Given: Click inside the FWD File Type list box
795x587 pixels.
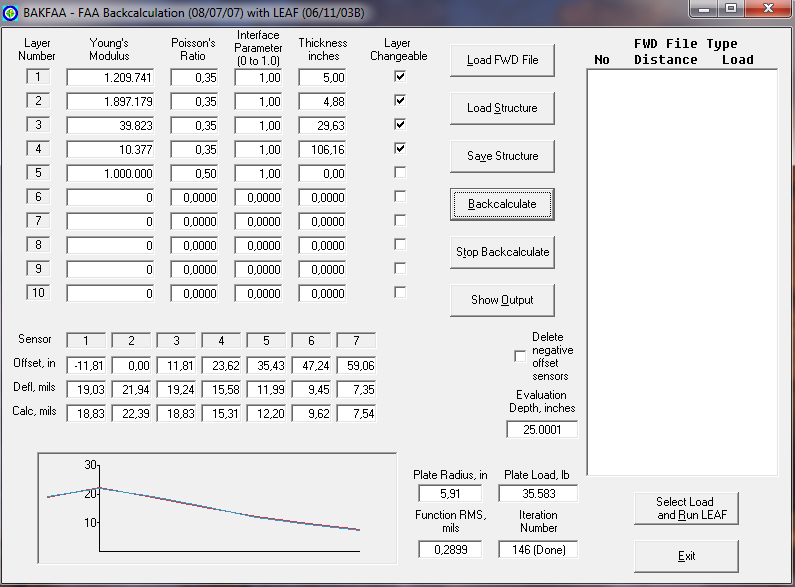Looking at the screenshot, I should tap(682, 273).
